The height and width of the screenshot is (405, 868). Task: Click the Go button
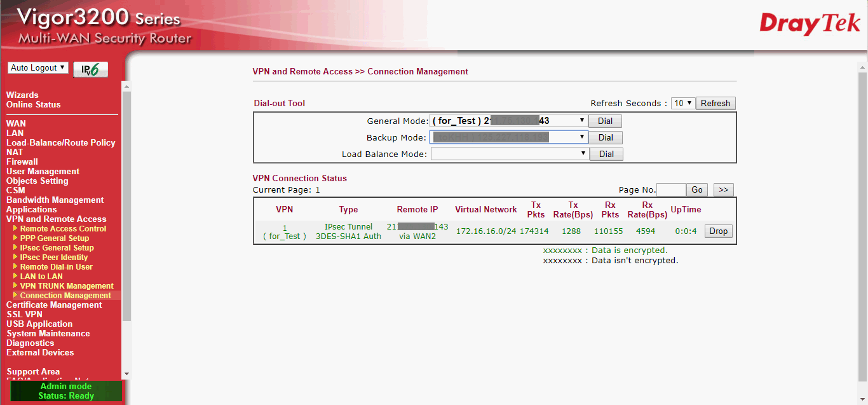click(x=697, y=189)
